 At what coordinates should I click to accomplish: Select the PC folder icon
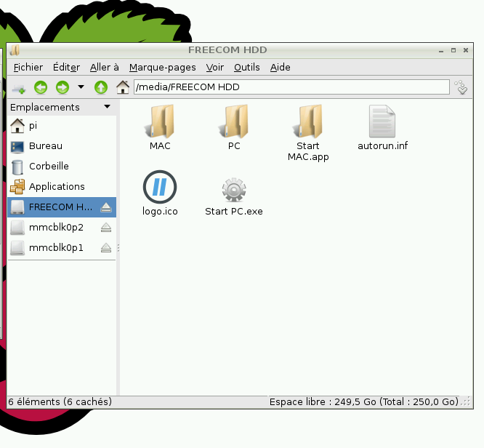tap(234, 121)
